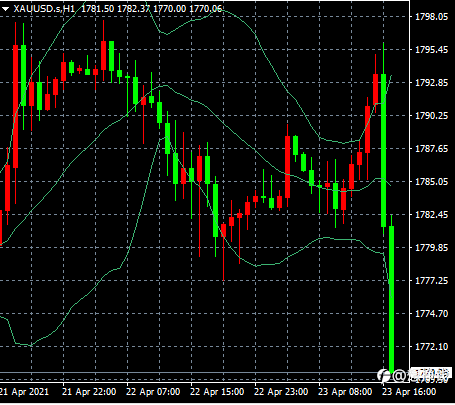Click the 1782.45 price axis label
The height and width of the screenshot is (405, 455).
pyautogui.click(x=431, y=214)
